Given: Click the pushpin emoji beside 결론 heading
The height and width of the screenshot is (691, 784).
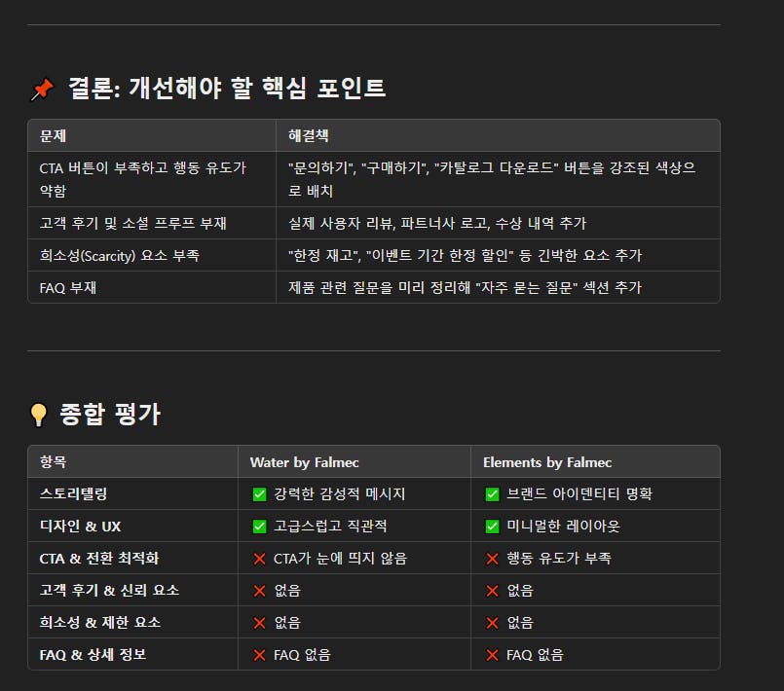Looking at the screenshot, I should [x=43, y=89].
